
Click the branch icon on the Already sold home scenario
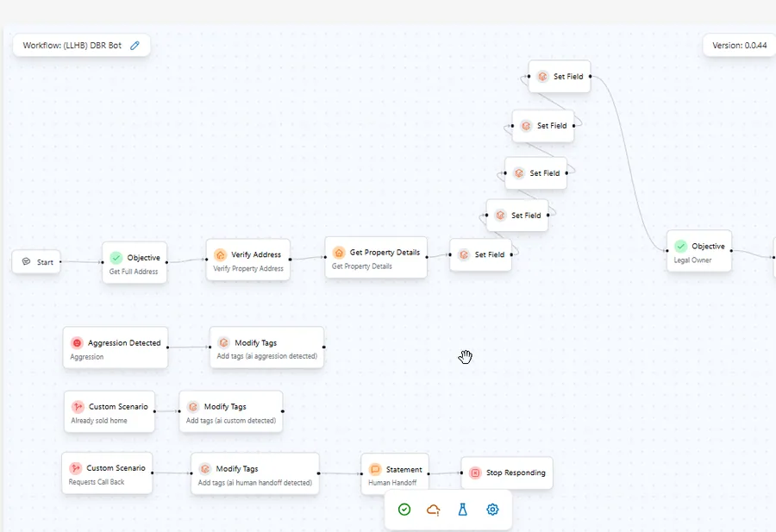[78, 407]
